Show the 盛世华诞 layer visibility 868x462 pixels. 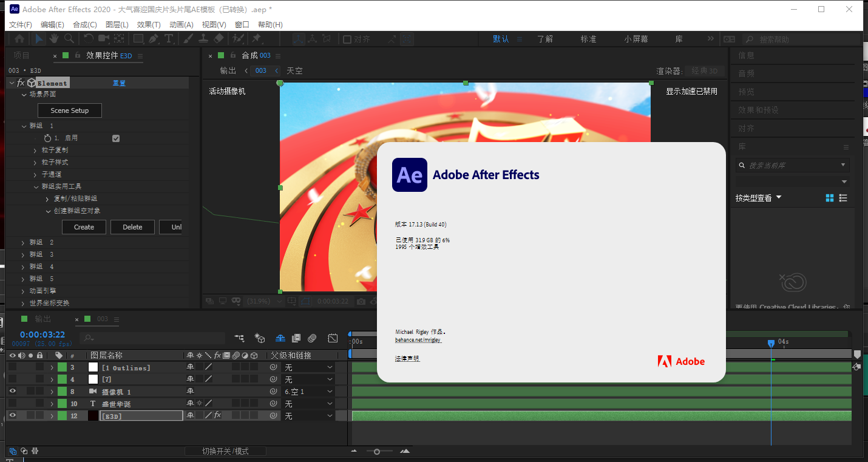click(12, 404)
